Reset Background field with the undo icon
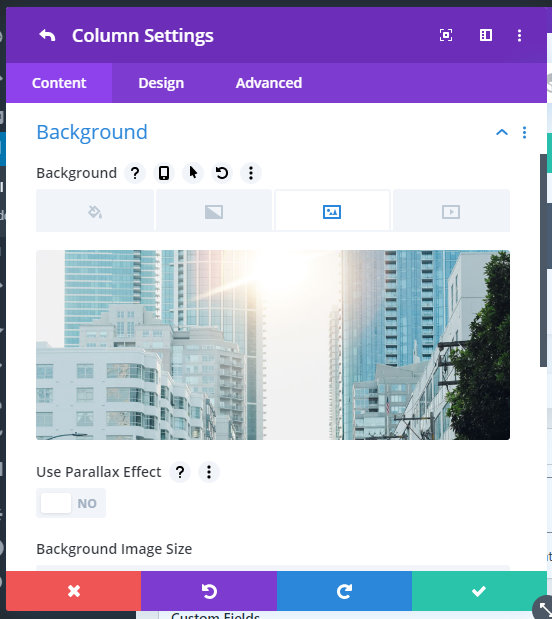This screenshot has height=619, width=552. pos(222,173)
